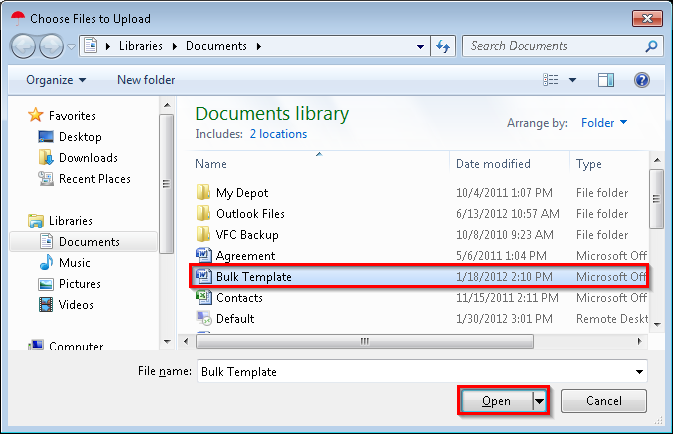Open the 2 locations link
The width and height of the screenshot is (673, 434).
tap(278, 134)
